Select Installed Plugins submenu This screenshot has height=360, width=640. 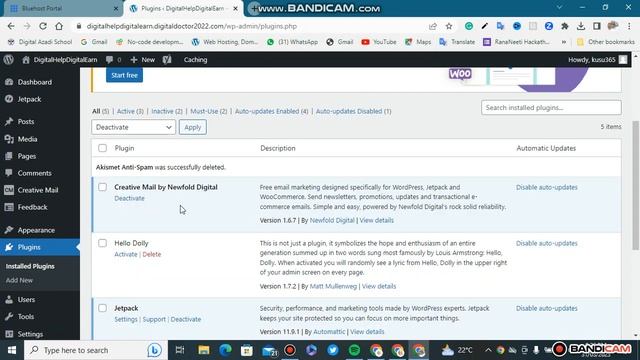(30, 266)
